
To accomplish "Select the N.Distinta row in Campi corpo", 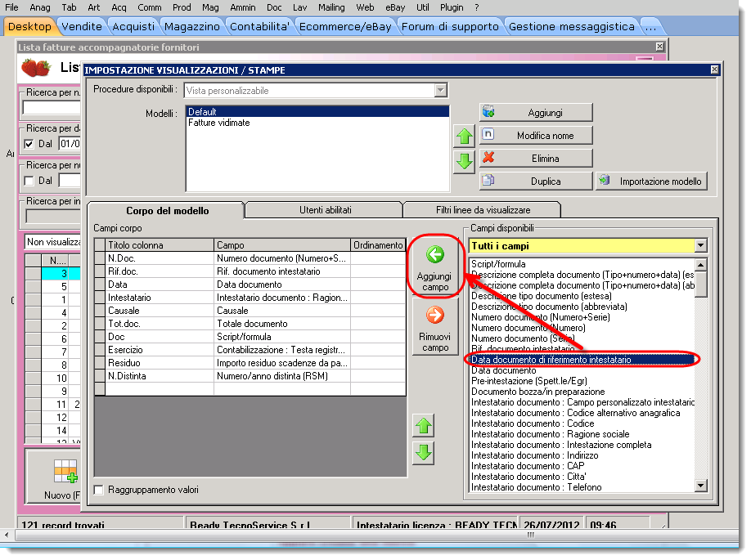I will (x=250, y=376).
